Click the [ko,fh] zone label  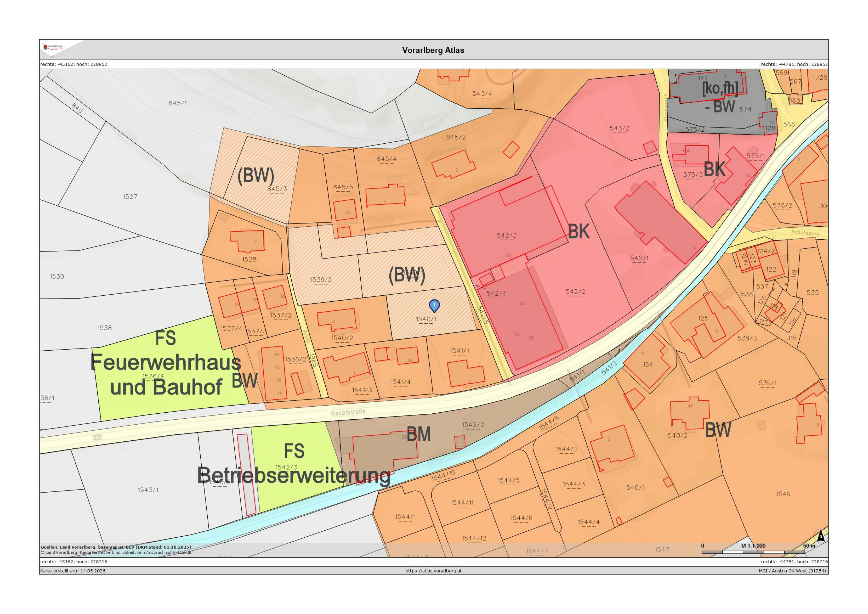[x=719, y=89]
